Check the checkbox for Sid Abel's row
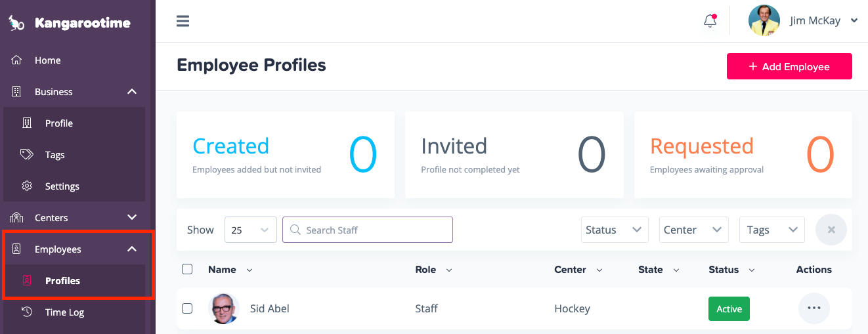The image size is (868, 334). pyautogui.click(x=187, y=308)
